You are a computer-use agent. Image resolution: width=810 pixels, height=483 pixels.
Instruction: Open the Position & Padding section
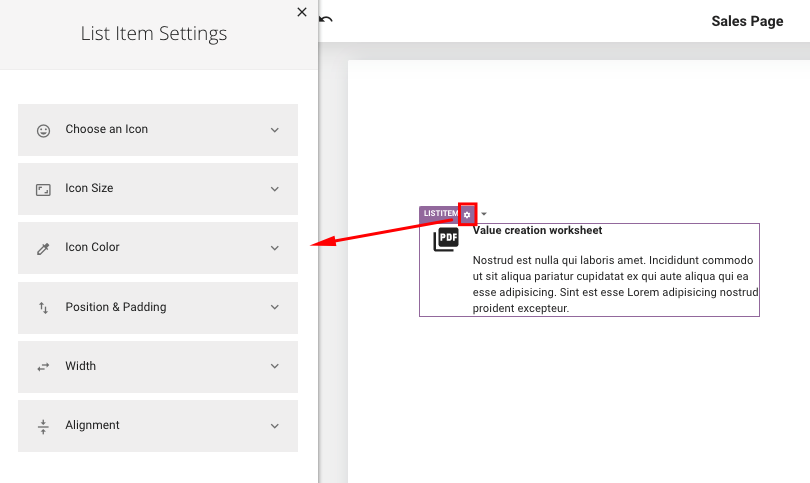click(x=158, y=308)
